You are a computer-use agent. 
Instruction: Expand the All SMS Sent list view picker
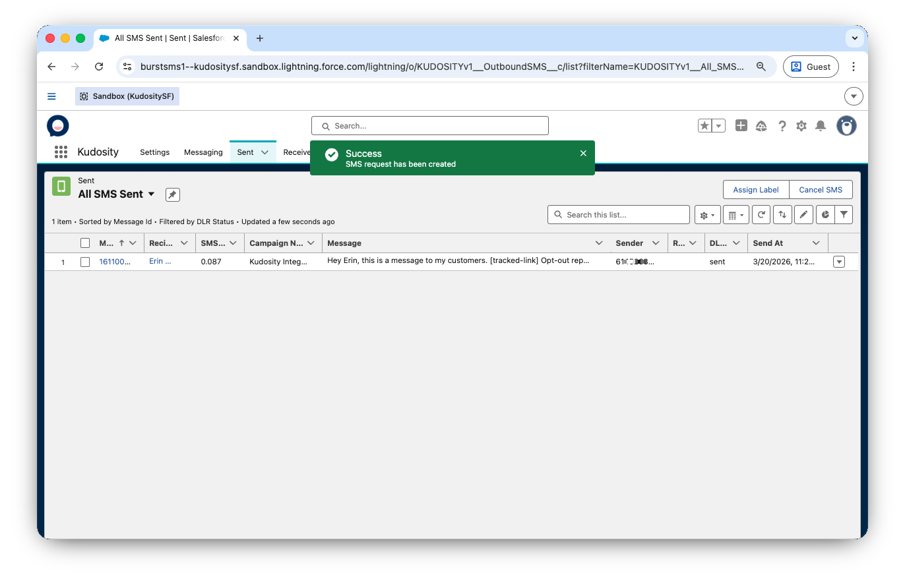pyautogui.click(x=151, y=194)
